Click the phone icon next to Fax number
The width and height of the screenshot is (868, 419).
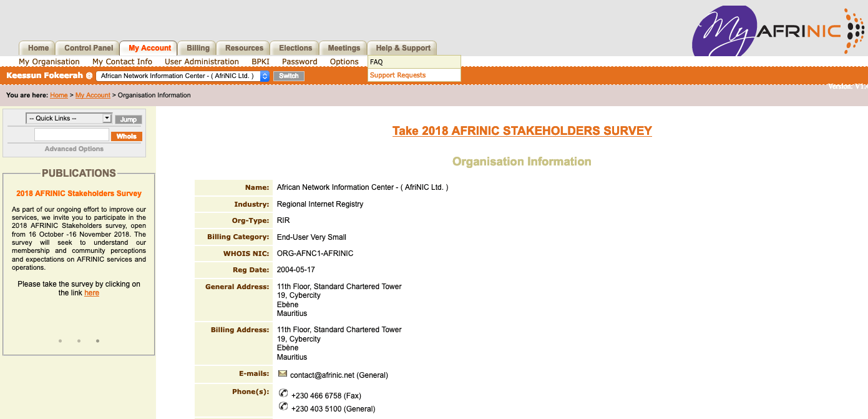tap(283, 393)
